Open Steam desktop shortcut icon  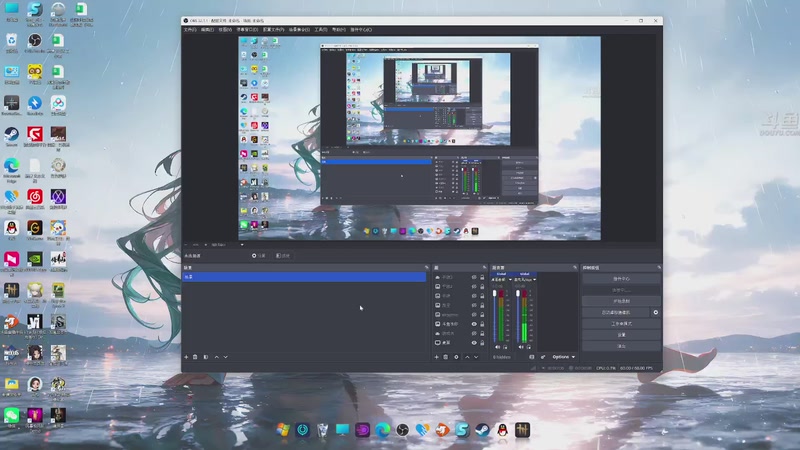(x=11, y=135)
